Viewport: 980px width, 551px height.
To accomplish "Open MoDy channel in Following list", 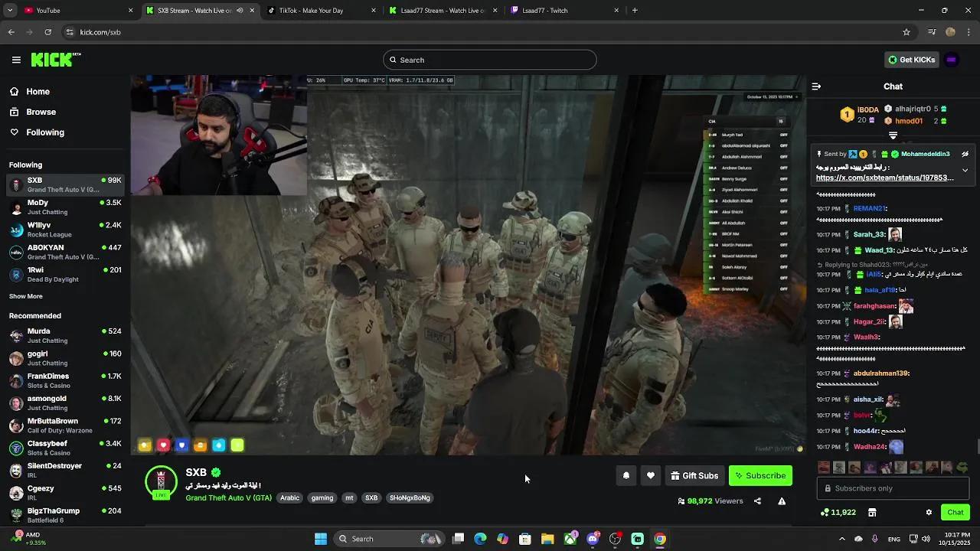I will click(x=65, y=207).
